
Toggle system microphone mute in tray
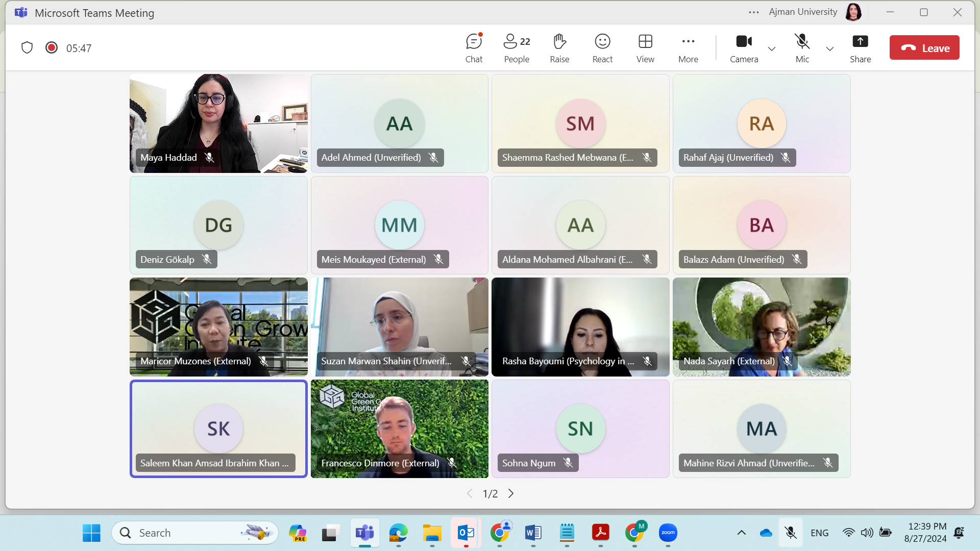click(790, 533)
